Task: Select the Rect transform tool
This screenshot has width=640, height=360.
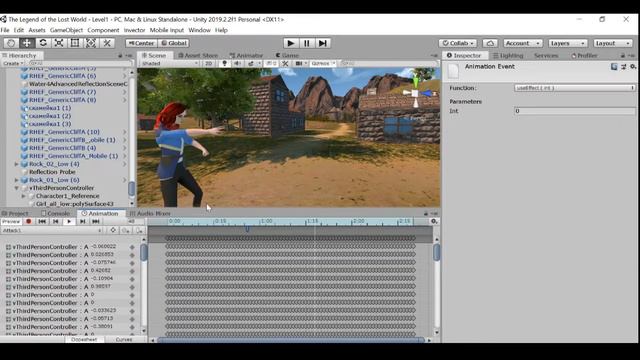Action: [x=75, y=43]
